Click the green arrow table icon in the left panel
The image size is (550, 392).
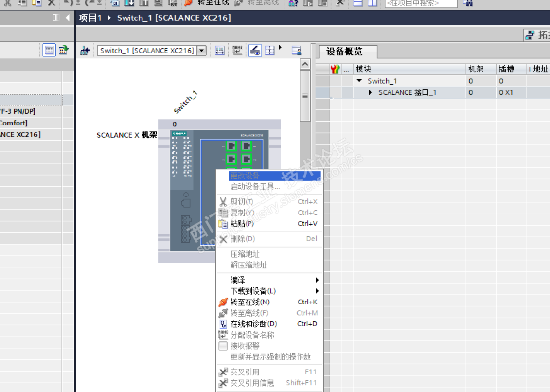64,50
